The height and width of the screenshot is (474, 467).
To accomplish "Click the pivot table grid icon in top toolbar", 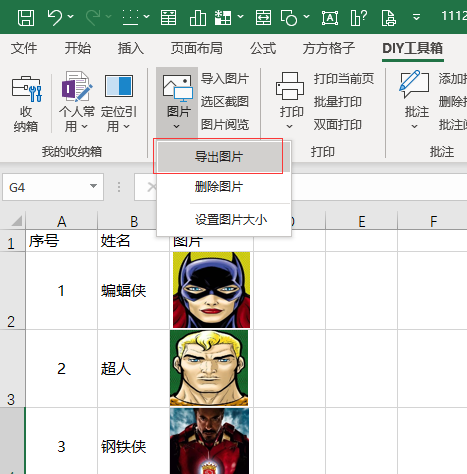I will coord(223,17).
